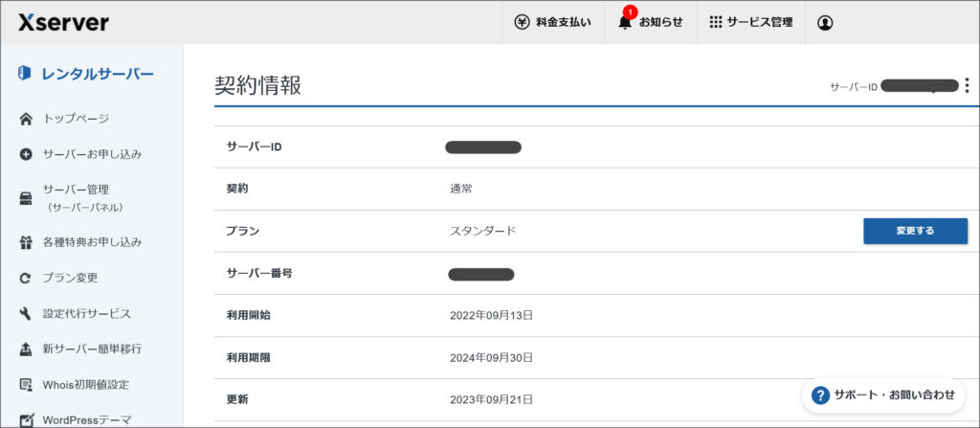Open Whois初期値設定 in the sidebar

click(85, 384)
